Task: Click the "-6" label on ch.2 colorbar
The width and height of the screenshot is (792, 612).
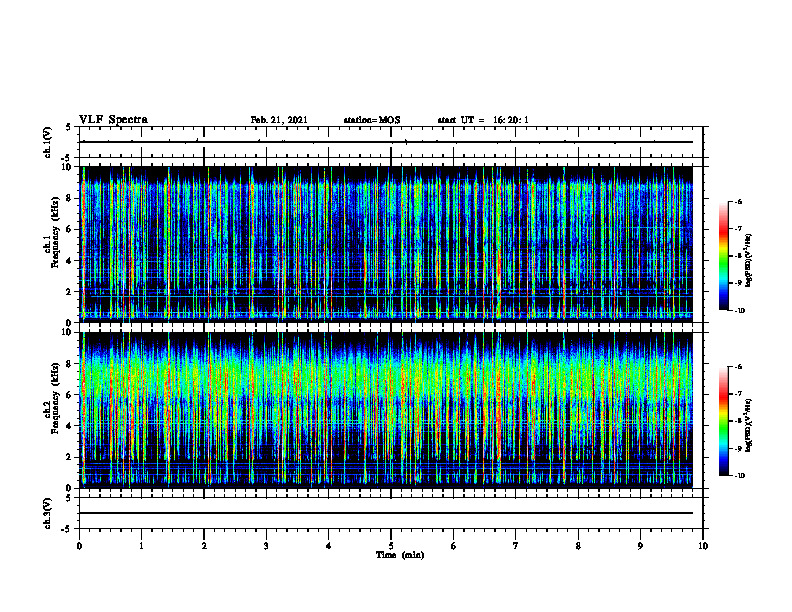Action: [x=738, y=367]
